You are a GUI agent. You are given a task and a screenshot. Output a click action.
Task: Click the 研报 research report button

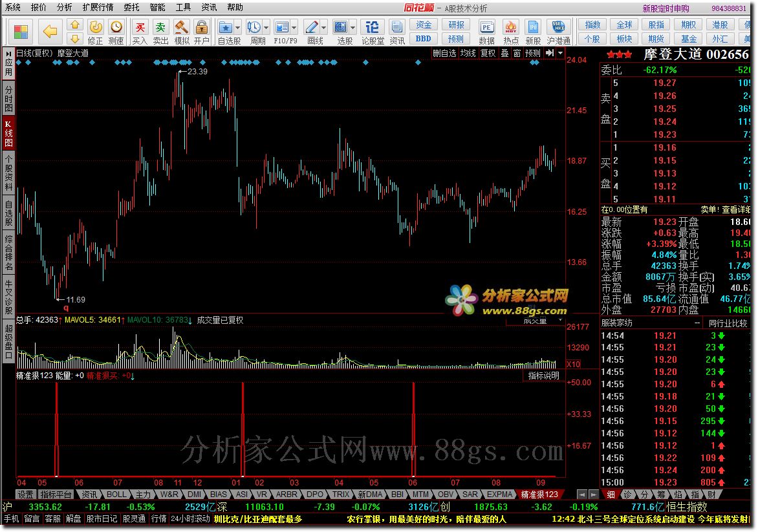coord(456,25)
